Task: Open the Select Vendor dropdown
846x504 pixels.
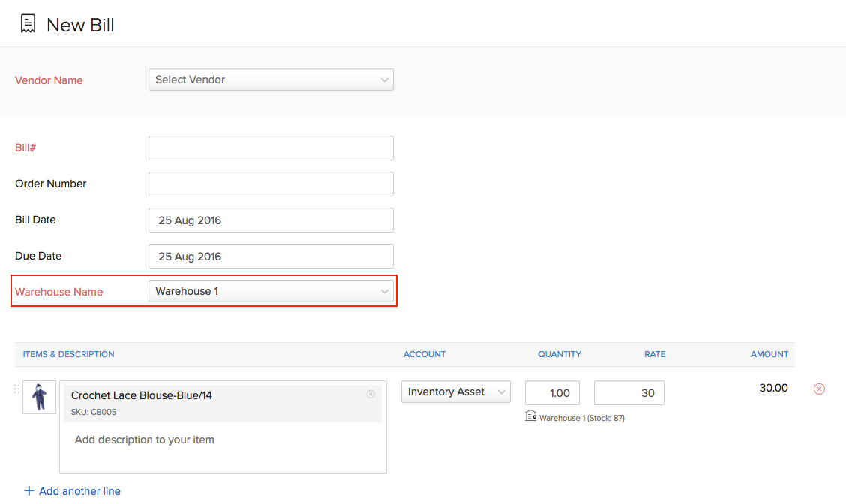Action: (271, 79)
